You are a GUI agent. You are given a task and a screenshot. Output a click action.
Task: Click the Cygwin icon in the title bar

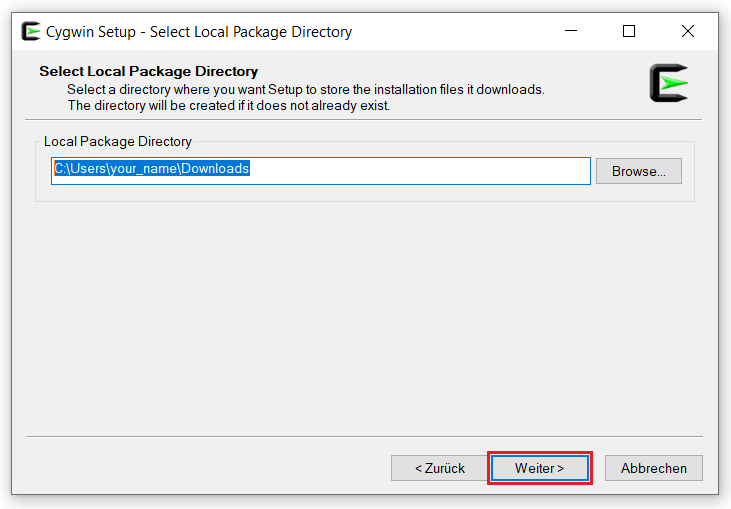31,31
